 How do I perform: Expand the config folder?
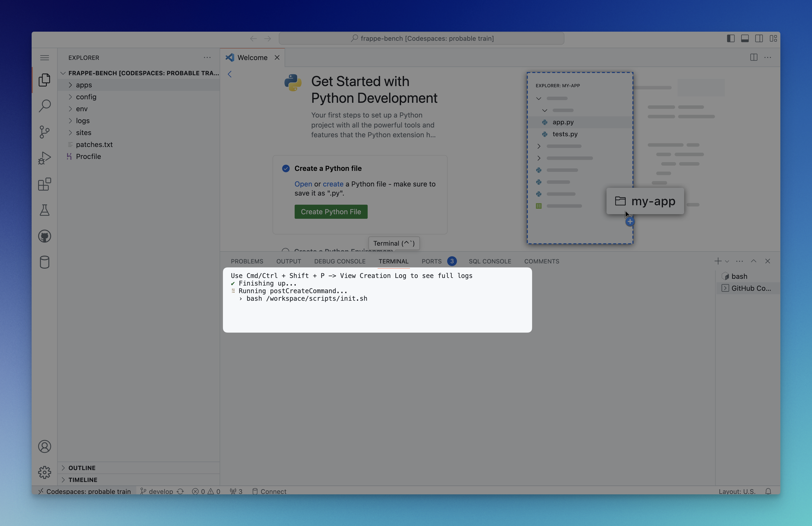coord(138,97)
